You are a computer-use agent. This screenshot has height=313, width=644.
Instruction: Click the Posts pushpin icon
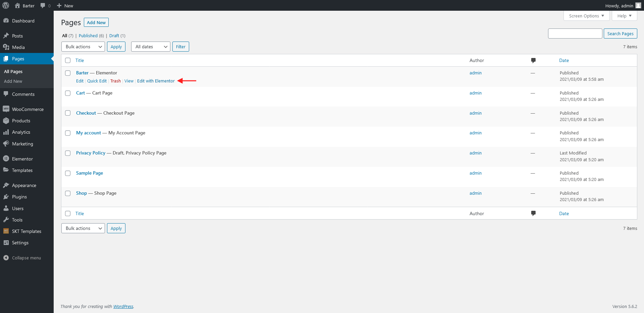tap(6, 36)
